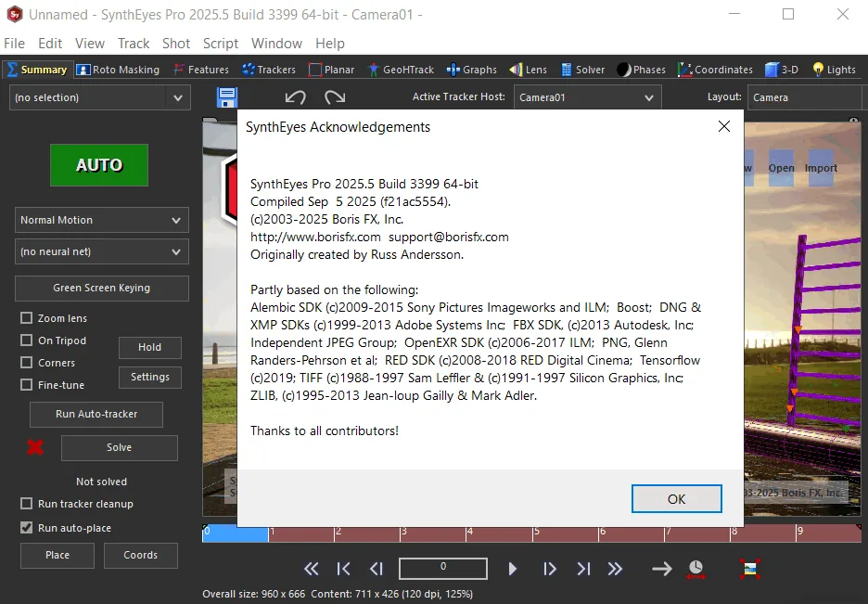Jump forward with the double-right fast-forward icon
Screen dimensions: 868x604
click(x=615, y=569)
